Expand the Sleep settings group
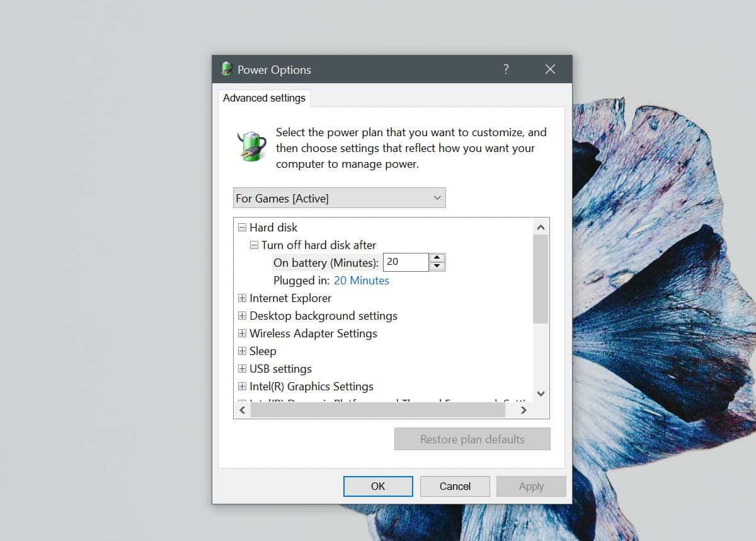This screenshot has width=756, height=541. click(x=242, y=351)
